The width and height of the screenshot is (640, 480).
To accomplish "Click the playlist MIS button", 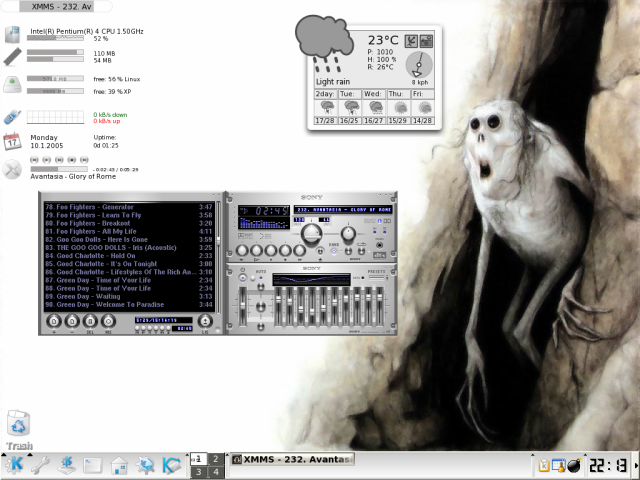I will (x=108, y=321).
